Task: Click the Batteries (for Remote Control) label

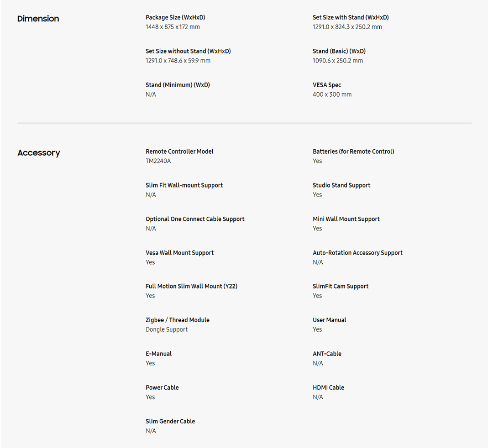Action: coord(353,151)
